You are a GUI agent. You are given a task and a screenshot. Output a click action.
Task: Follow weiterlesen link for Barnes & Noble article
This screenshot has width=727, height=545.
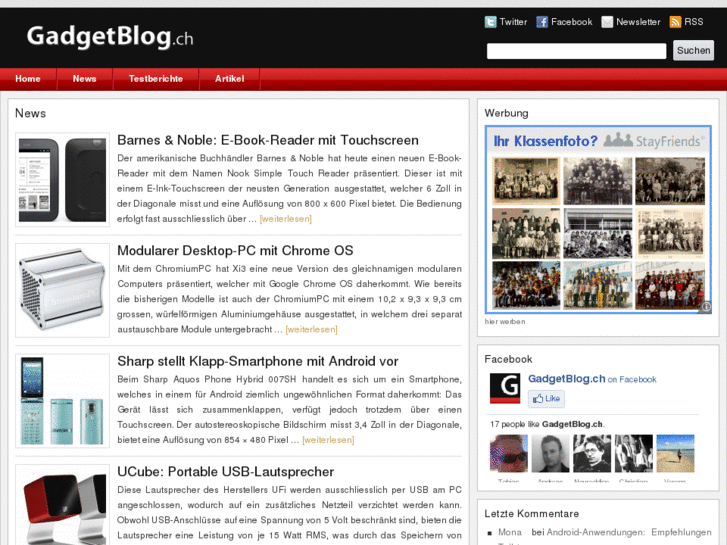pos(286,219)
